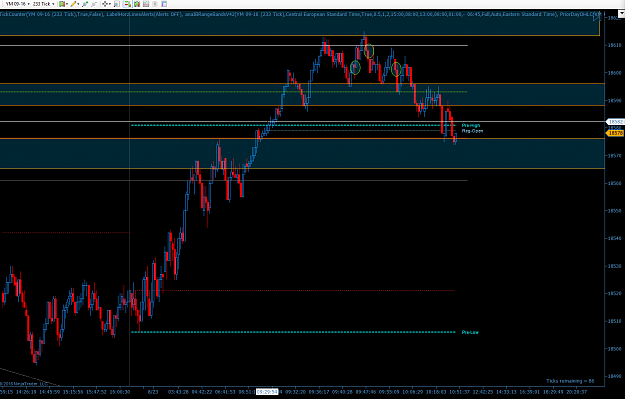Open the YM 09-16 instrument selector
Viewport: 625px width, 399px height.
[18, 4]
